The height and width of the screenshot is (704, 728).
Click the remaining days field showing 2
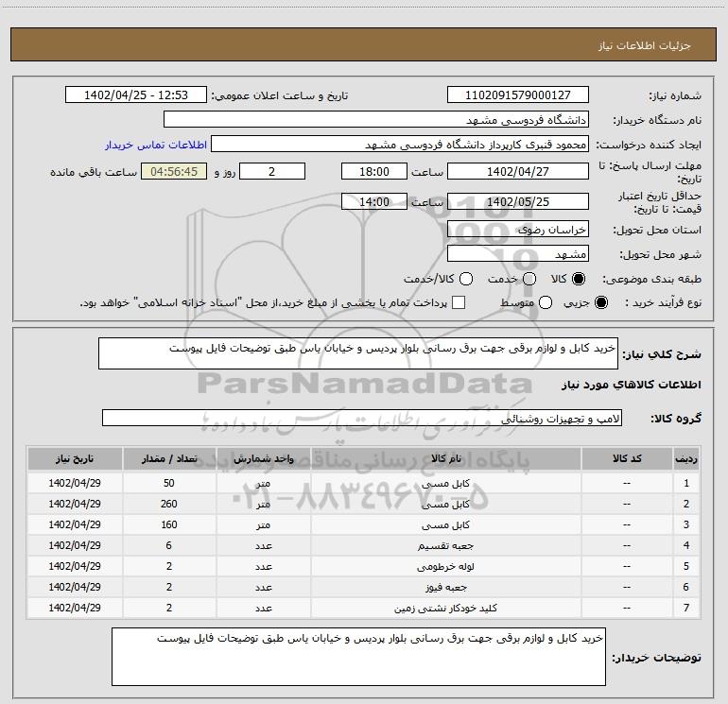pos(272,171)
